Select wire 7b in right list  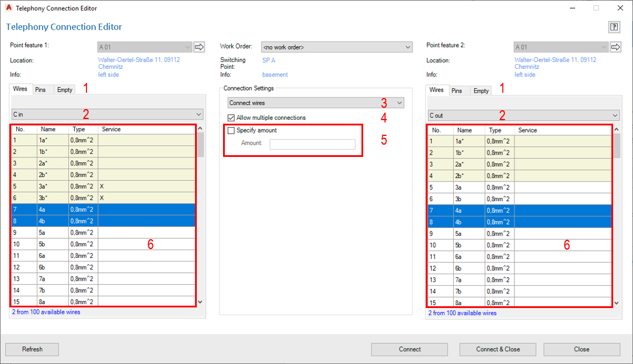click(x=520, y=291)
